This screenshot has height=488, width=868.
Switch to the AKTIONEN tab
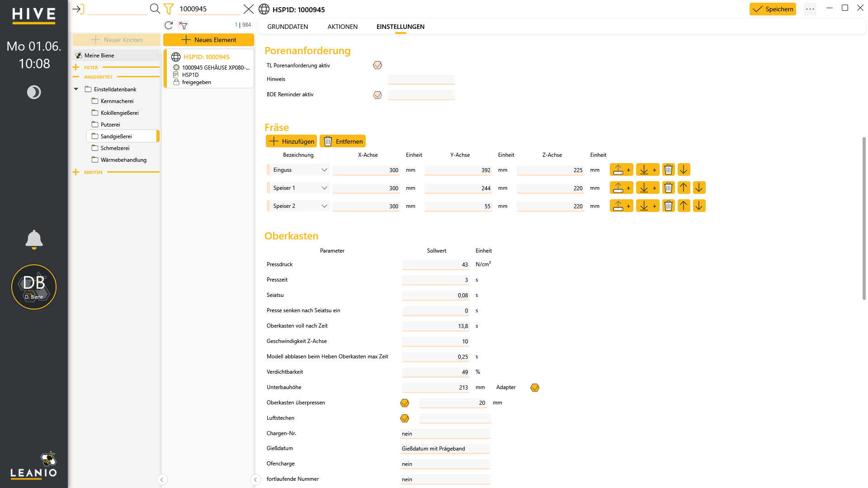tap(343, 27)
